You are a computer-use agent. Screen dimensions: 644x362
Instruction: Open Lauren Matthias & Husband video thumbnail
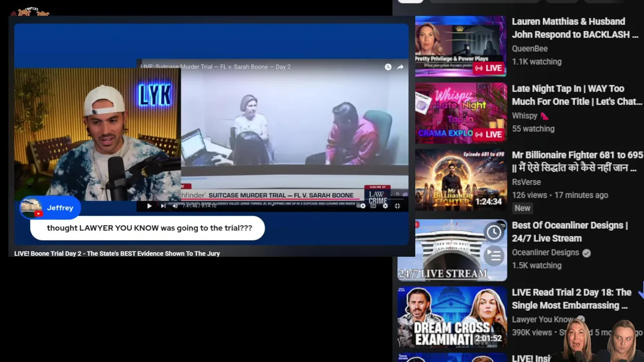(460, 46)
